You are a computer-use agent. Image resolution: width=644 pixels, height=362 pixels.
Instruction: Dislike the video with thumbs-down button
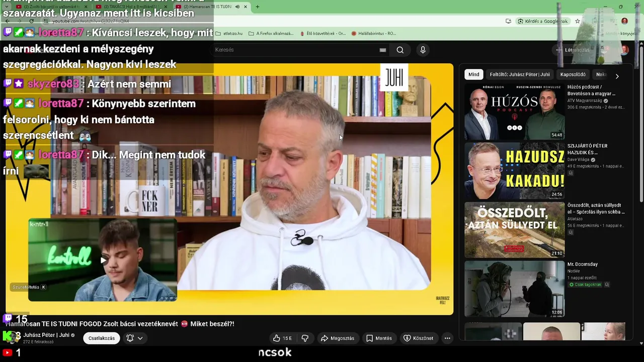[x=305, y=338]
